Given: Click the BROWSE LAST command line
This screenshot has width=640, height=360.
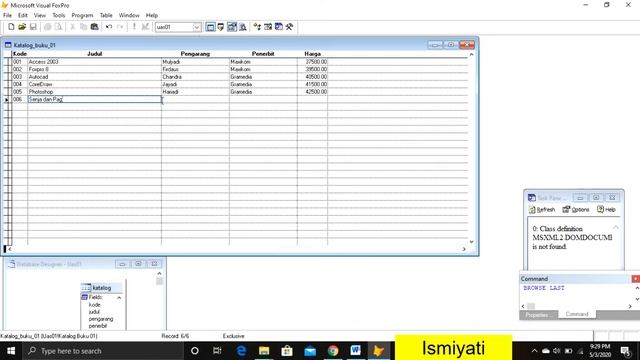Looking at the screenshot, I should pyautogui.click(x=544, y=288).
